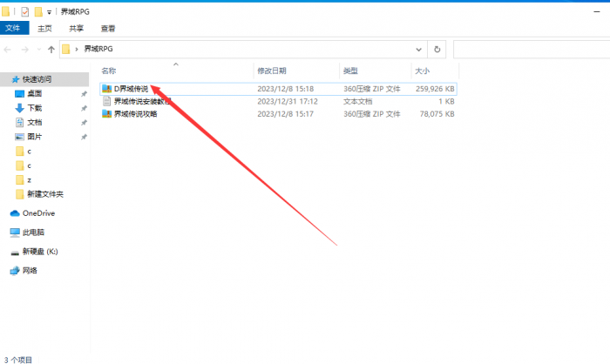Select the D界域传说 ZIP file
This screenshot has height=364, width=610.
pos(278,89)
